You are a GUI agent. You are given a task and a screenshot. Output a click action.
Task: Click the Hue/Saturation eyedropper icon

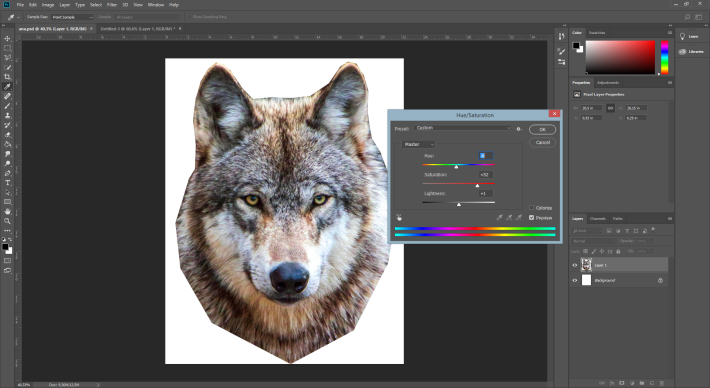(x=499, y=218)
